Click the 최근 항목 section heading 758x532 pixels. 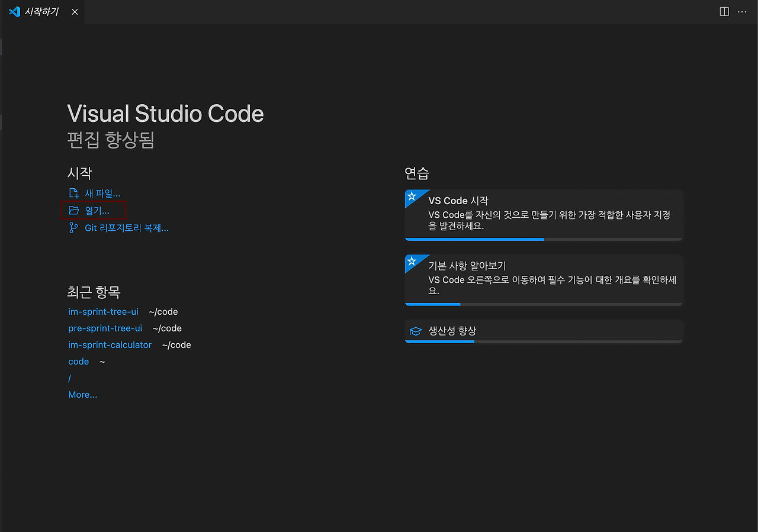[x=94, y=292]
